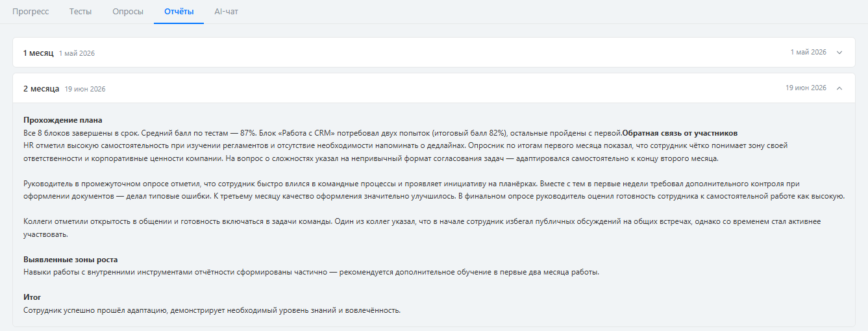Select the Отчёты tab
Screen dimensions: 868x331
point(179,12)
